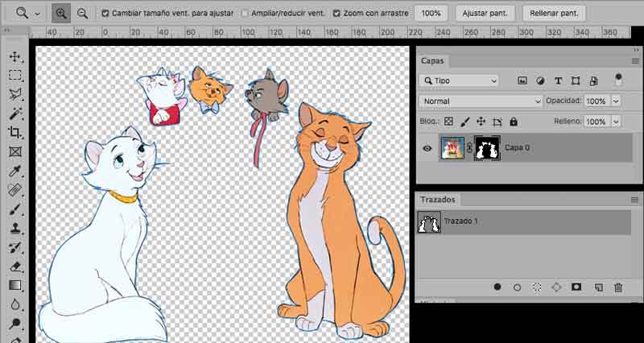Select the Brush tool
This screenshot has height=343, width=644.
(x=14, y=209)
